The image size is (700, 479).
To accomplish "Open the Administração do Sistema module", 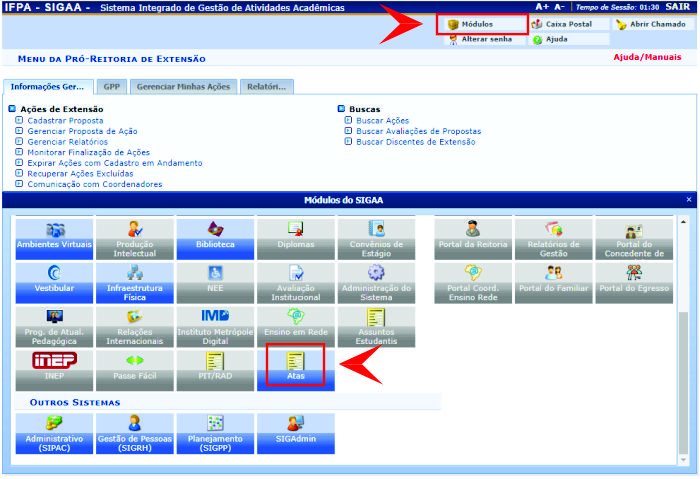I will click(x=376, y=283).
